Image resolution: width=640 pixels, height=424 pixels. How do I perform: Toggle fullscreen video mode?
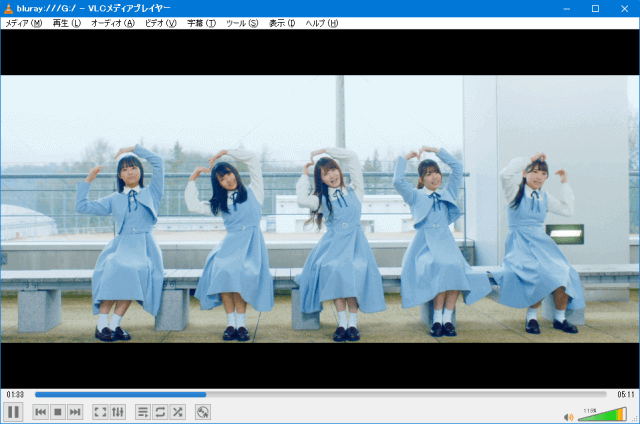pos(100,412)
